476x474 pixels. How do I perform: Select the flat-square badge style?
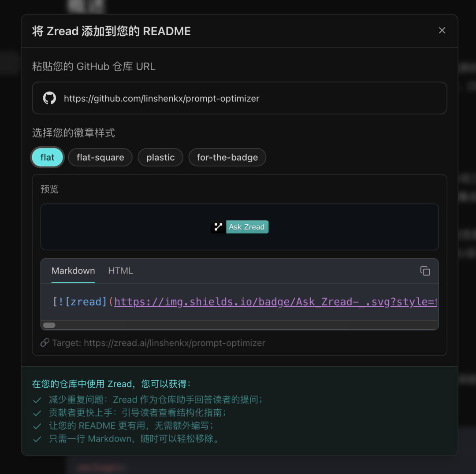coord(100,157)
